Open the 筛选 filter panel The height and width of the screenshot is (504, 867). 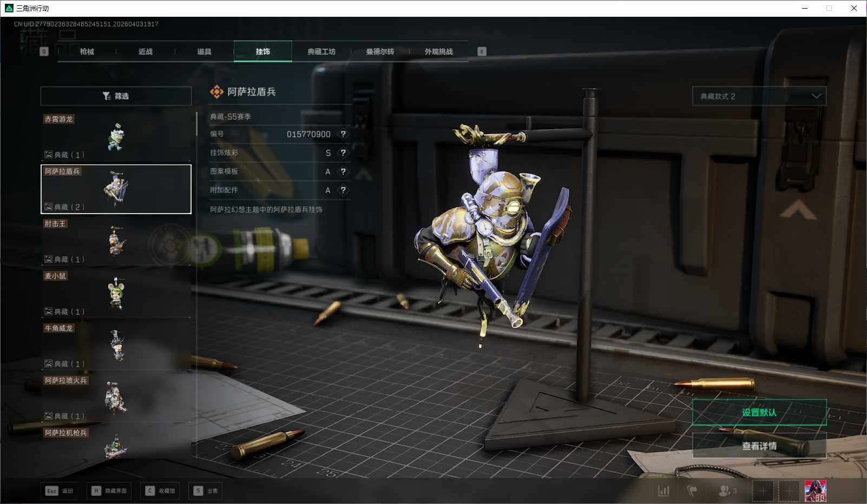tap(116, 96)
